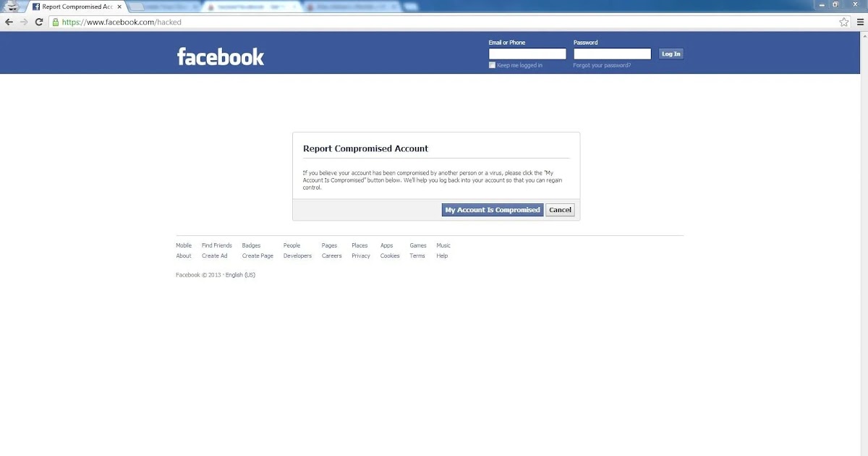868x456 pixels.
Task: Select the Report Compromised Account tab
Action: (77, 7)
